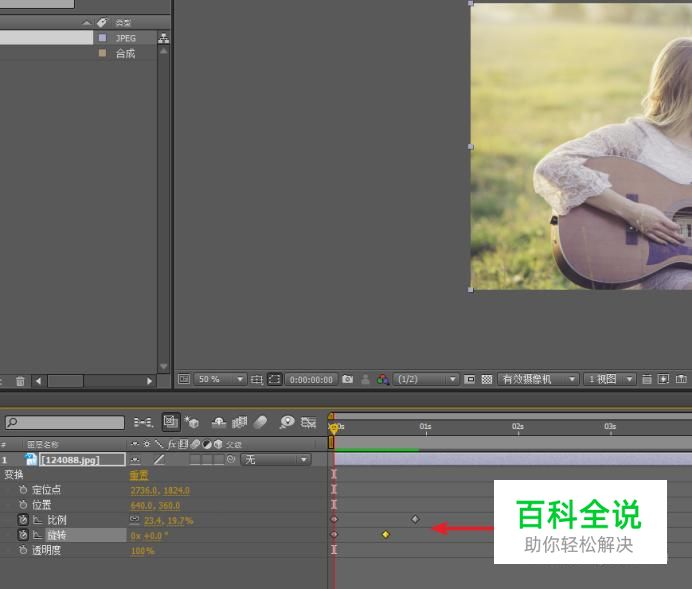
Task: Click project panel scroll right arrow
Action: [149, 381]
